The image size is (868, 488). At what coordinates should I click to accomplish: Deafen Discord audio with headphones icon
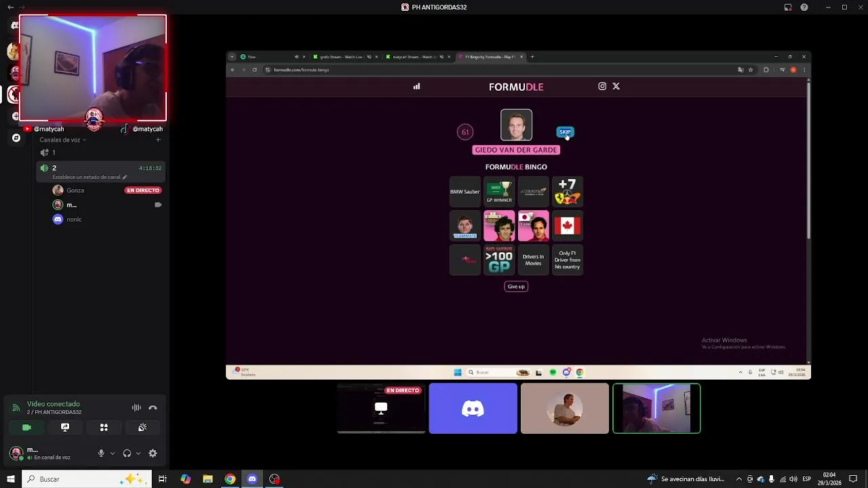(x=127, y=453)
